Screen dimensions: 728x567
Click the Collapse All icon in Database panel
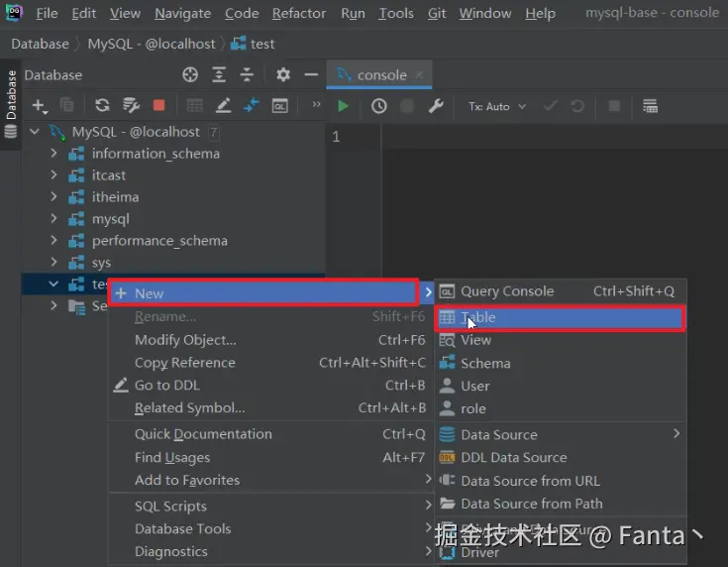point(247,74)
